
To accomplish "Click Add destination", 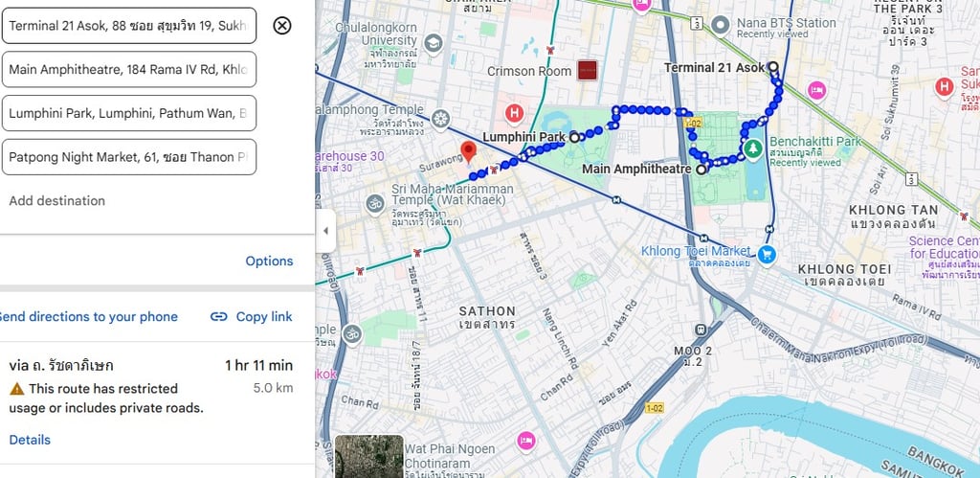I will (x=56, y=201).
